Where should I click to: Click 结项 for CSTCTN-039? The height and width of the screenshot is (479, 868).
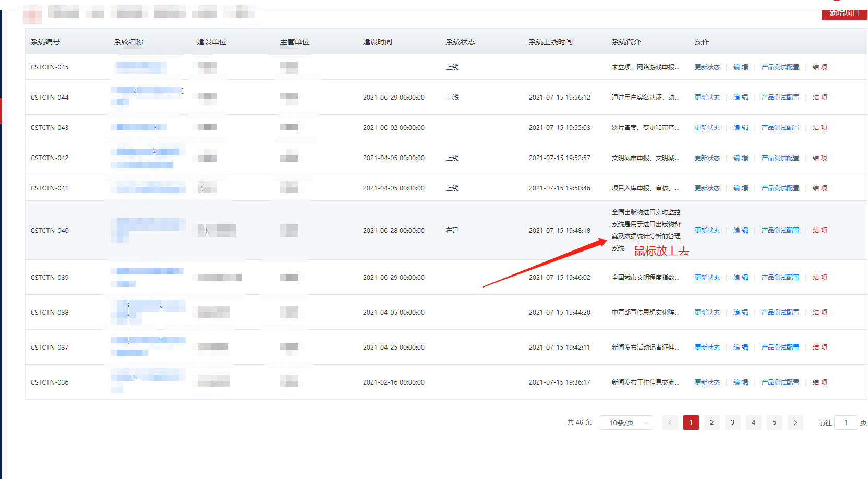(x=819, y=278)
